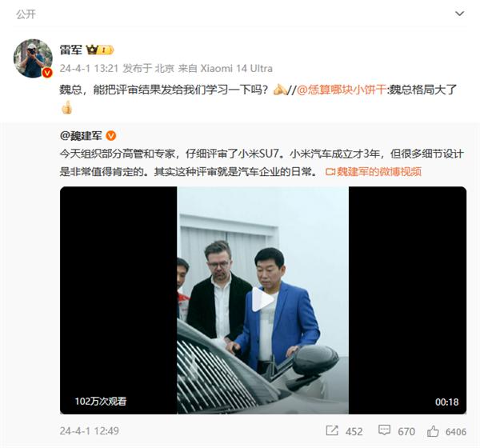Select the verified V badge beside 魏建军

(x=111, y=135)
